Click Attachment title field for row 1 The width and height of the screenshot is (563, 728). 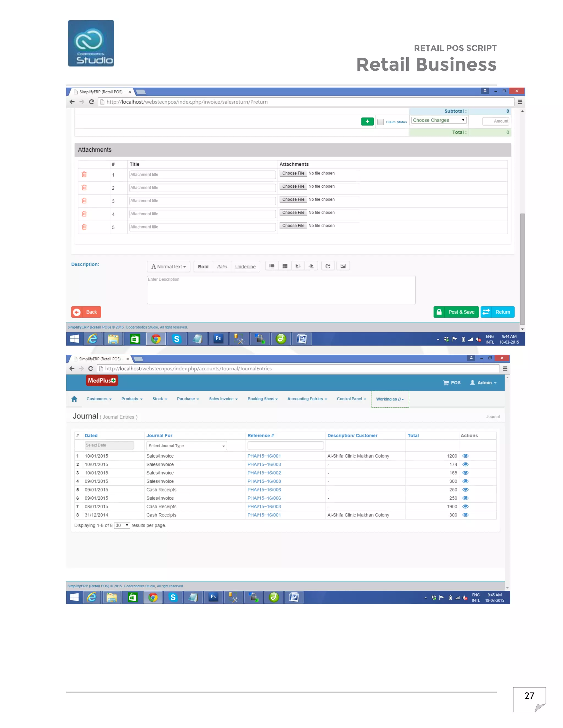[202, 174]
